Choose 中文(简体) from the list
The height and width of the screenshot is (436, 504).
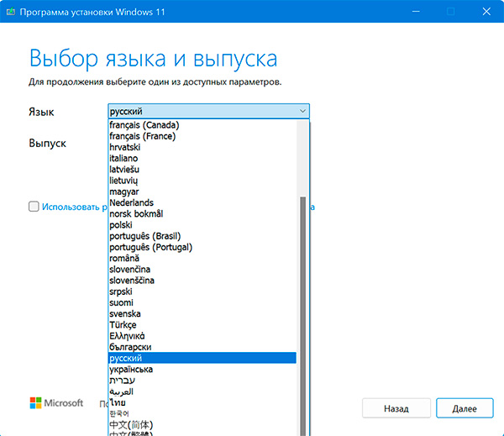[133, 425]
